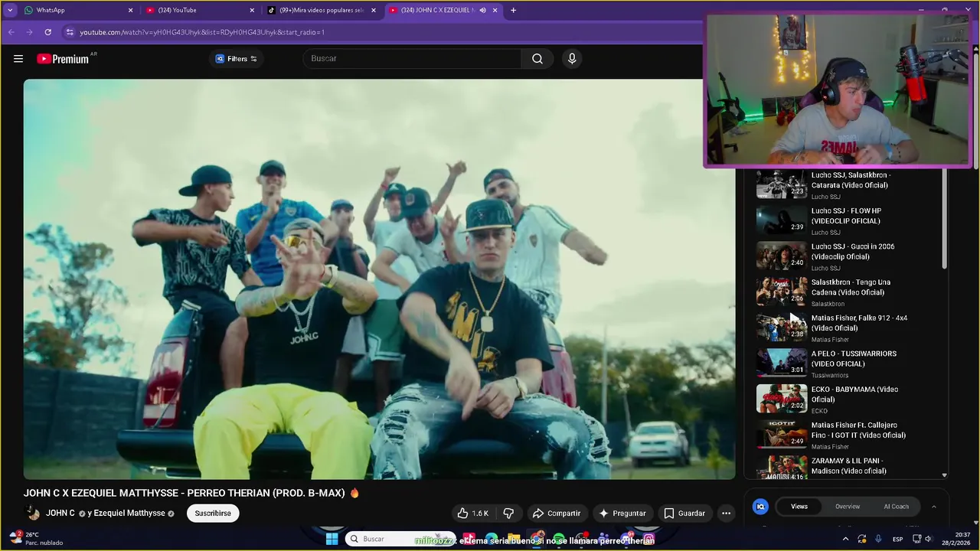Open Matias Fisher I GOT IT title

pyautogui.click(x=858, y=430)
